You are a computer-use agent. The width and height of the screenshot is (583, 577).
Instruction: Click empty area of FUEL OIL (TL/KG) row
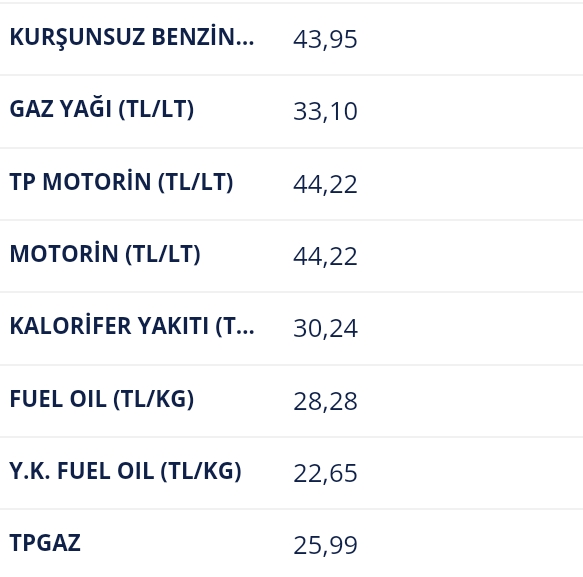pos(468,401)
